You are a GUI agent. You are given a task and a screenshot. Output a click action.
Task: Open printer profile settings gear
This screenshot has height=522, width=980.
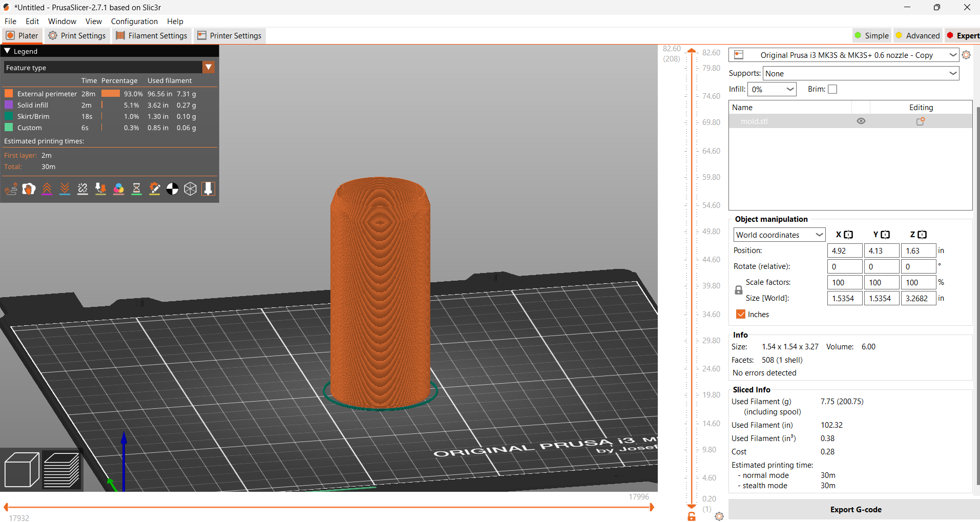pos(967,55)
